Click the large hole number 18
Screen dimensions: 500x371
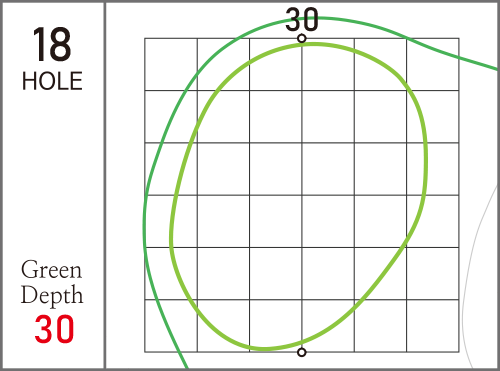tap(52, 45)
